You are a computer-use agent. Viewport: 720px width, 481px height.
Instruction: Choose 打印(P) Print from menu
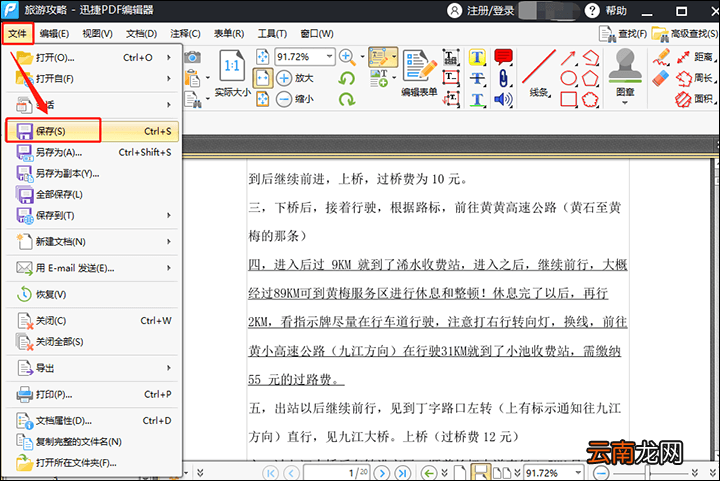click(92, 394)
